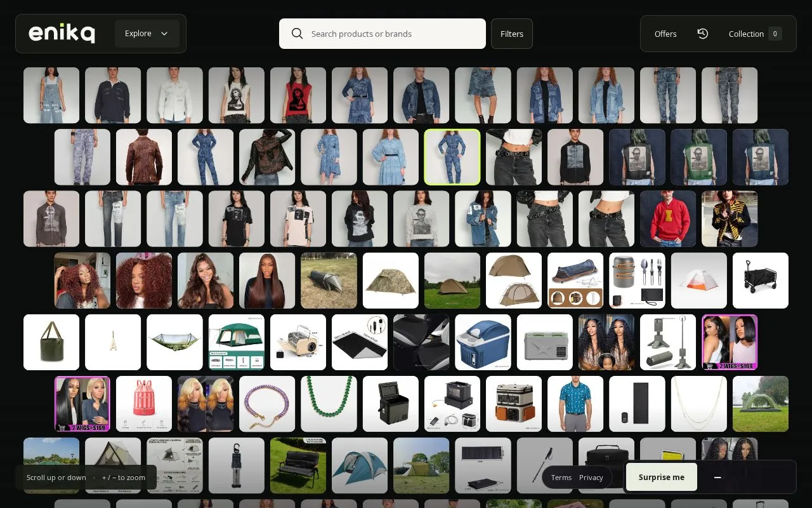Select the red sweater with yellow letter
This screenshot has height=508, width=812.
coord(668,218)
